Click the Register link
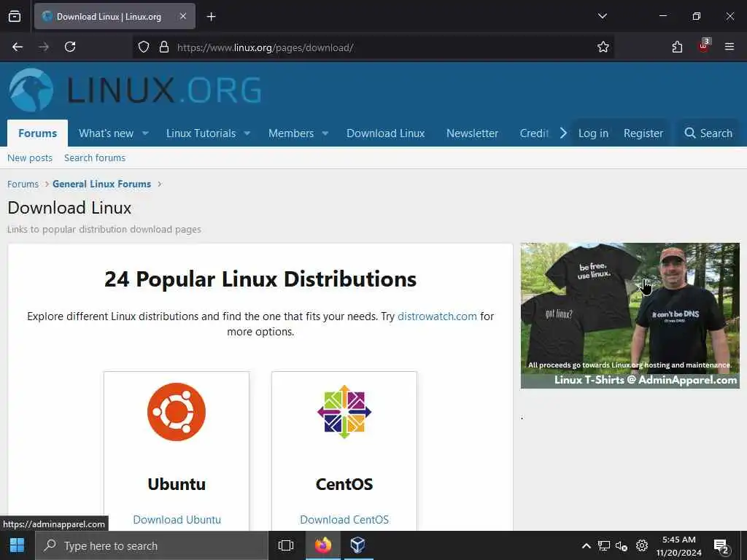 643,133
